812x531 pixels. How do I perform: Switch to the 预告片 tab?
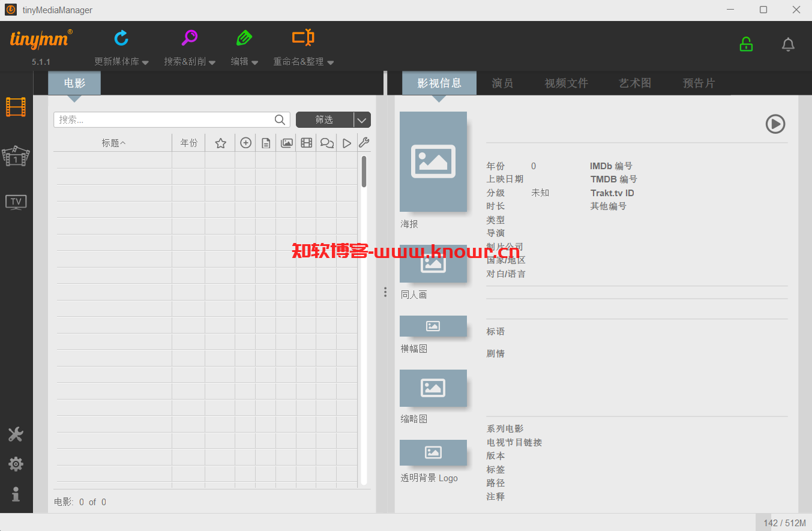point(699,83)
